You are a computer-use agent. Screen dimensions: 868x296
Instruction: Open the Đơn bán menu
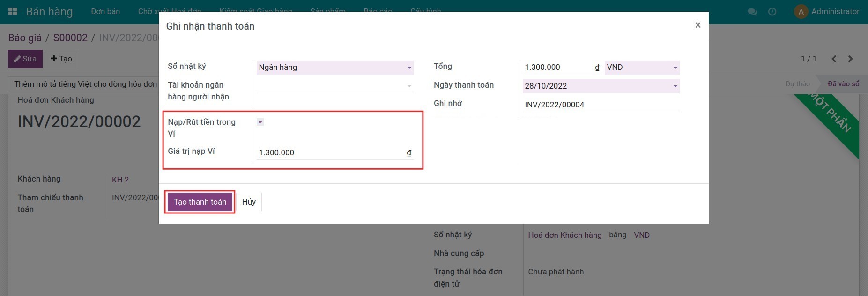(105, 11)
